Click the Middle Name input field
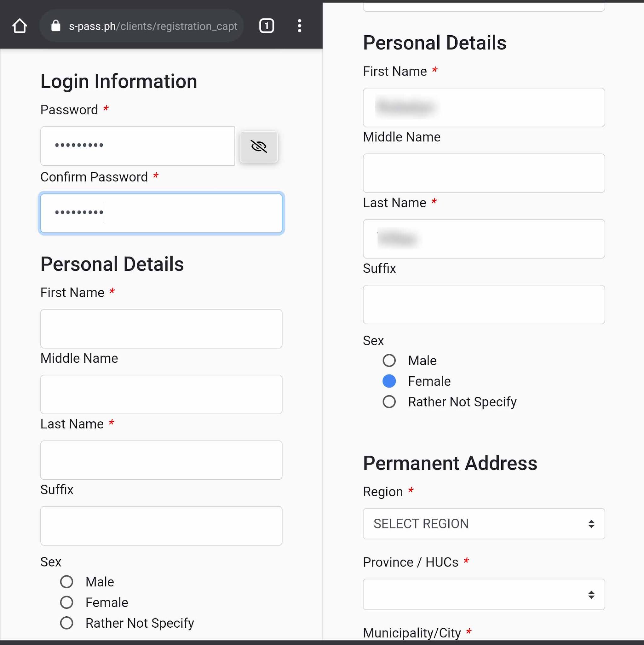644x645 pixels. click(161, 395)
